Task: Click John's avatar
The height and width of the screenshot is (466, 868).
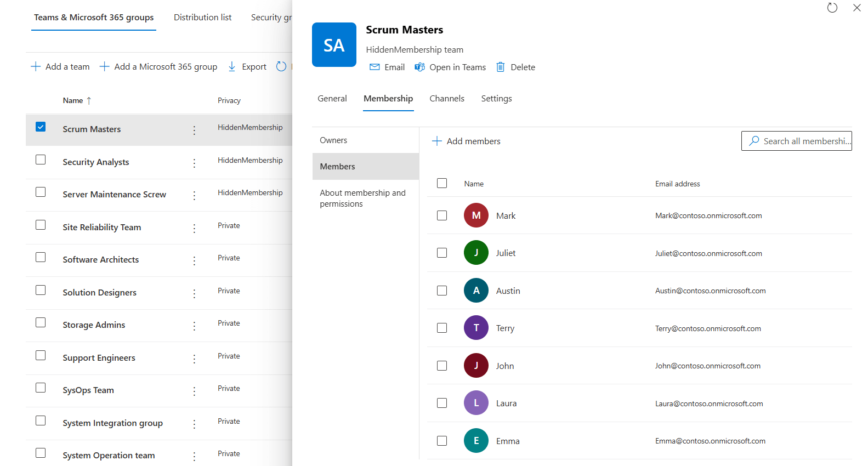Action: pos(476,366)
